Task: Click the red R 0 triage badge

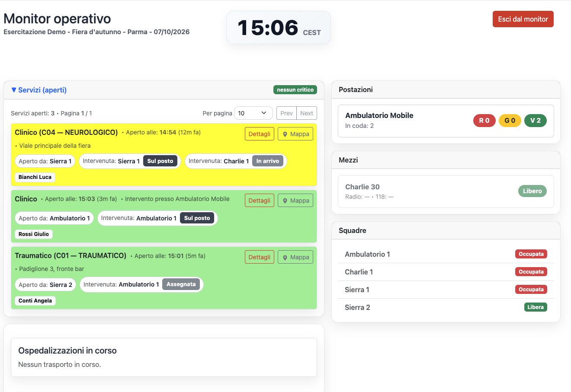Action: click(484, 121)
